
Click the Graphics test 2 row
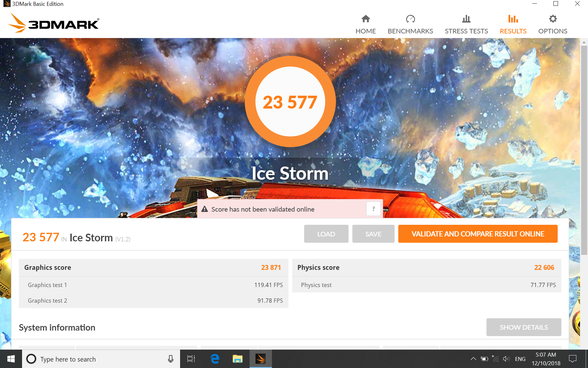coord(153,301)
